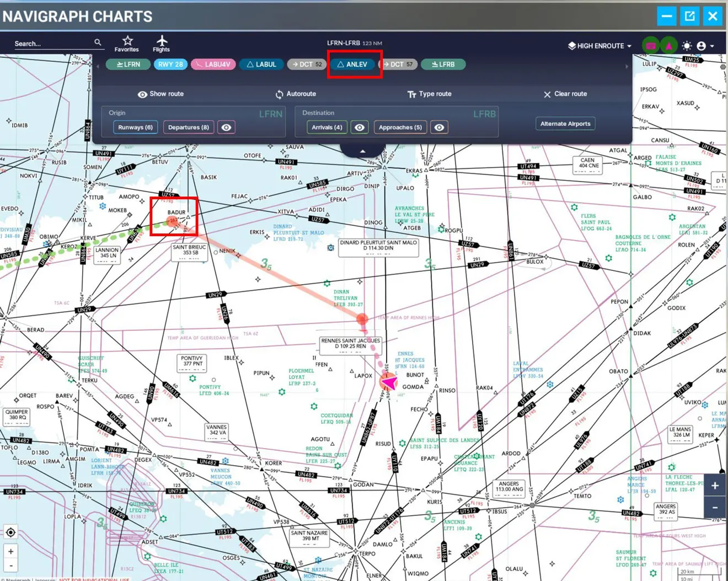Screen dimensions: 728x581
Task: Zoom in with right-side plus button
Action: point(715,486)
